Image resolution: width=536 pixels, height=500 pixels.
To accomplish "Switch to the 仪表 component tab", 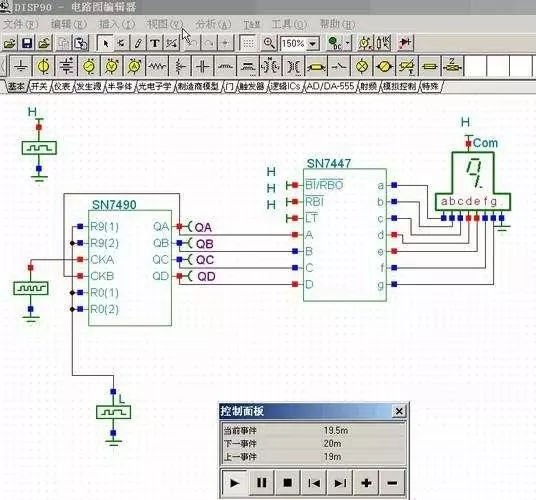I will click(62, 86).
